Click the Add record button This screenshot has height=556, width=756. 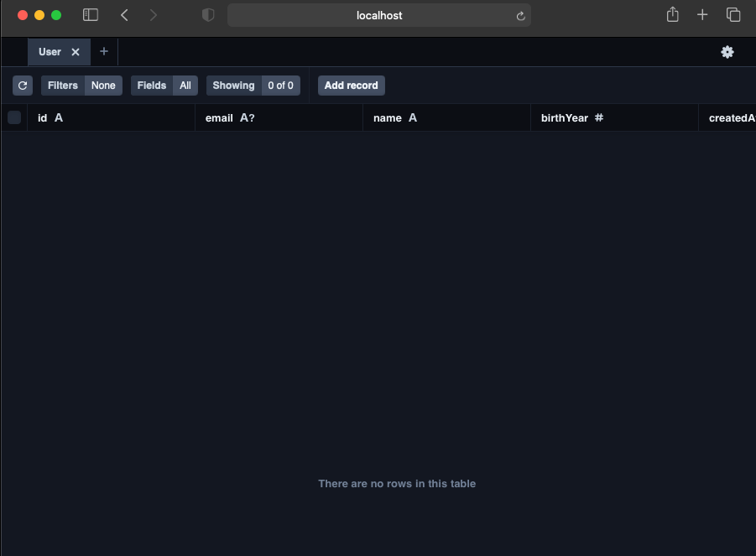tap(351, 85)
